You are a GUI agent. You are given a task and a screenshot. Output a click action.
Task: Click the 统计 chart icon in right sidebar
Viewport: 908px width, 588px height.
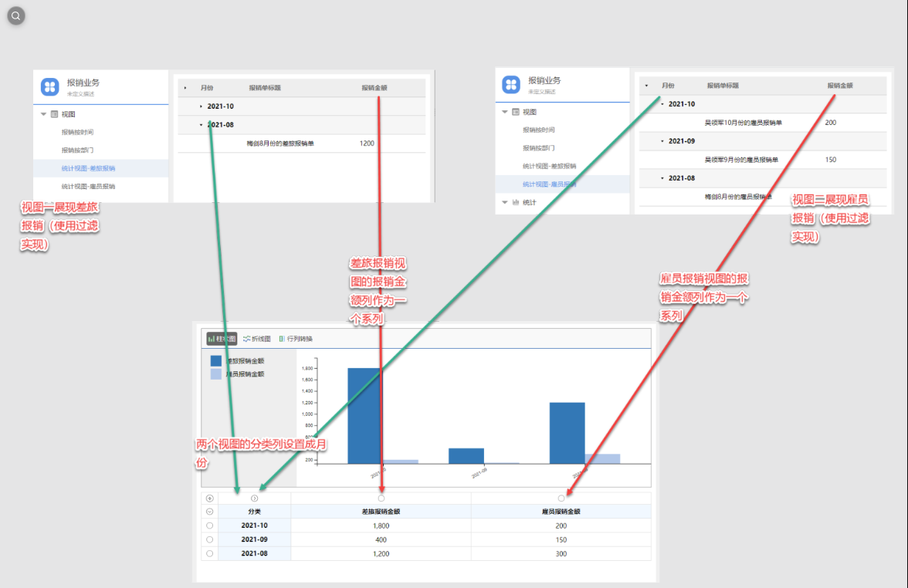516,202
